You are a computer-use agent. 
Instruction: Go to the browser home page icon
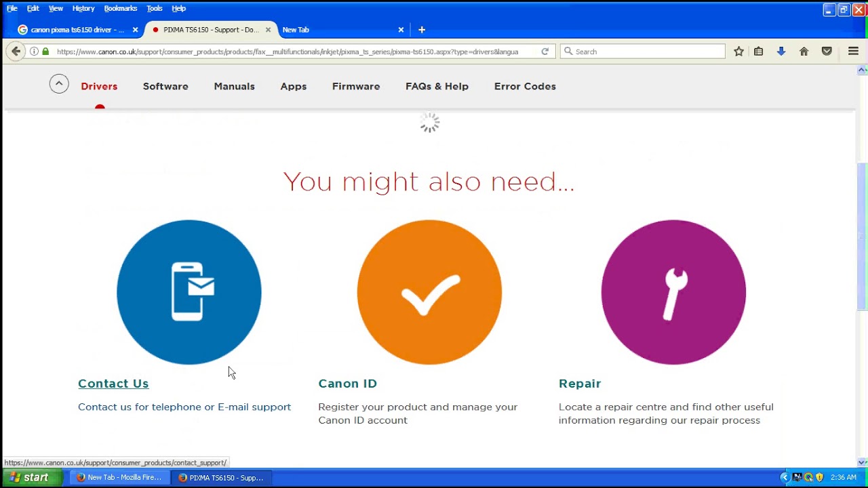coord(804,52)
